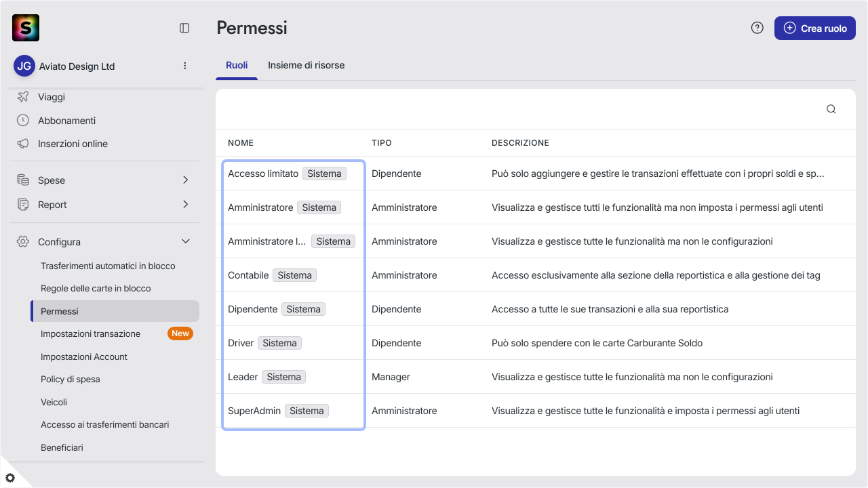Open the Aviato Design Ltd options menu
Screen dimensions: 868x488
(185, 66)
